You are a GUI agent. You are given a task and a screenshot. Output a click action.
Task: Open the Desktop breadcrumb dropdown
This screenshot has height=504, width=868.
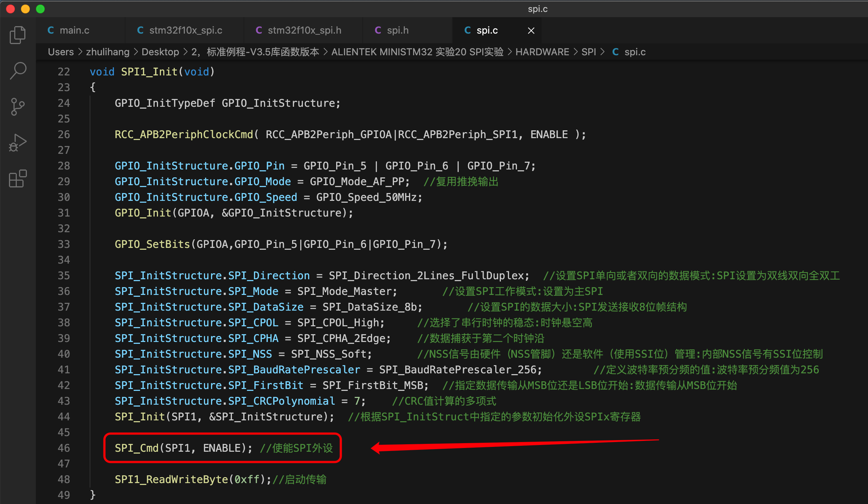(x=160, y=52)
